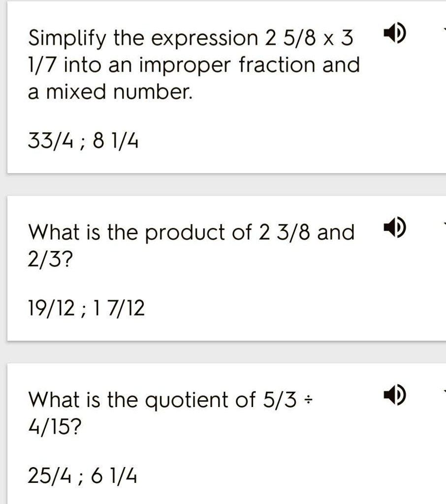This screenshot has height=504, width=446.
Task: Play audio for the 2 3/8 product question
Action: point(394,227)
